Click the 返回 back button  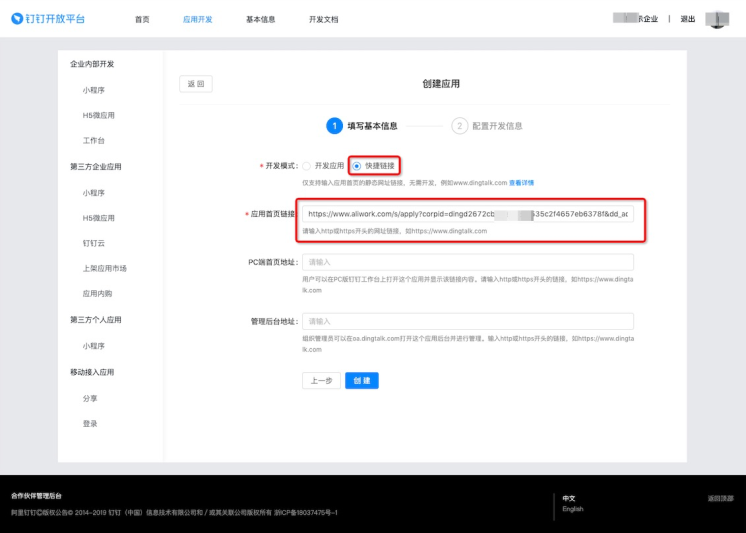196,84
